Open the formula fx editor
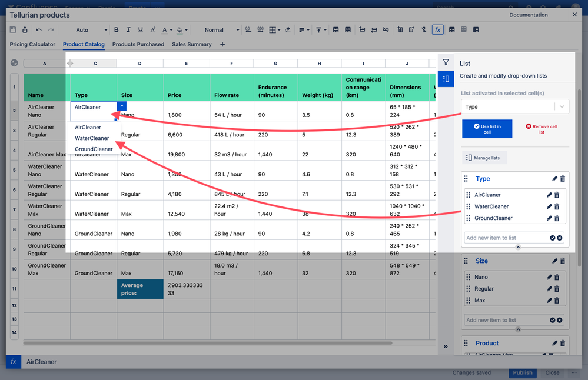This screenshot has width=588, height=380. 437,30
